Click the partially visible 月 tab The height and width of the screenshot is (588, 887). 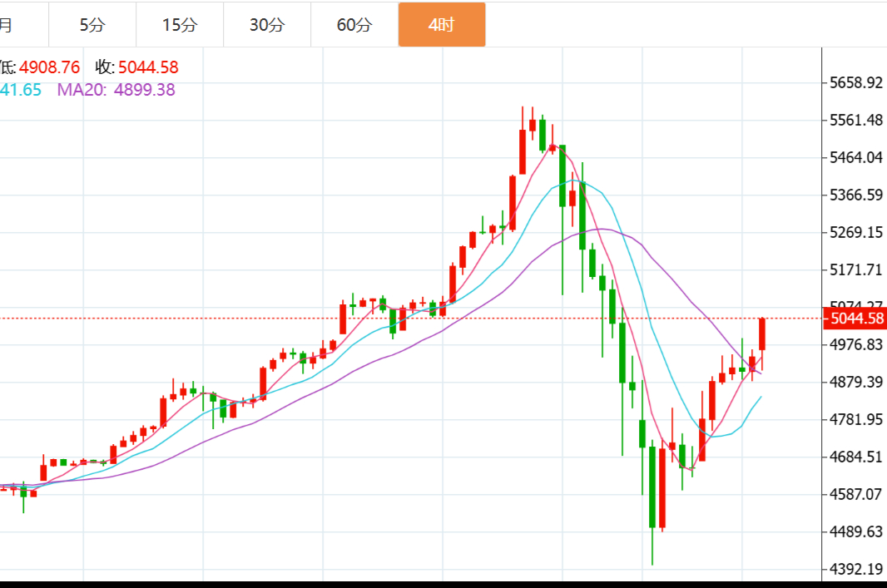point(7,25)
